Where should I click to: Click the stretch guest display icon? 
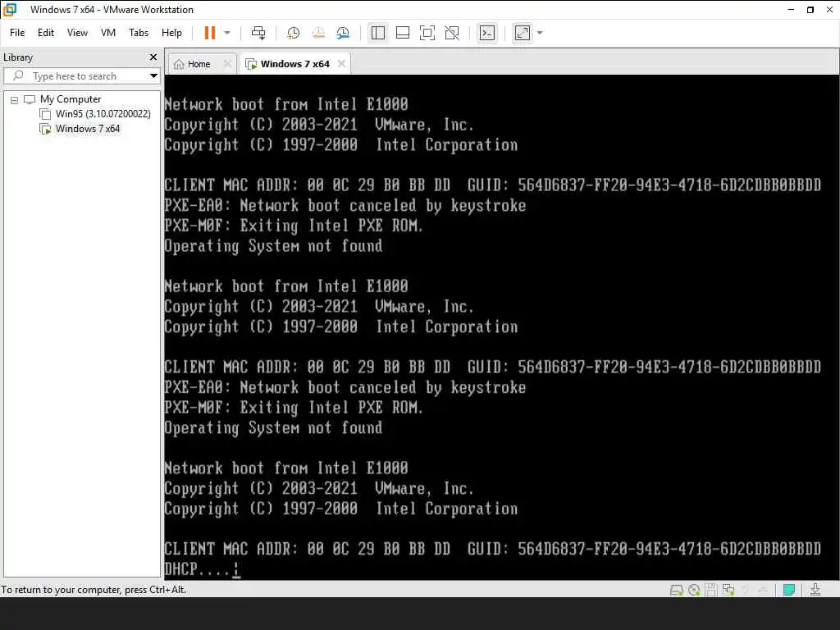tap(523, 33)
